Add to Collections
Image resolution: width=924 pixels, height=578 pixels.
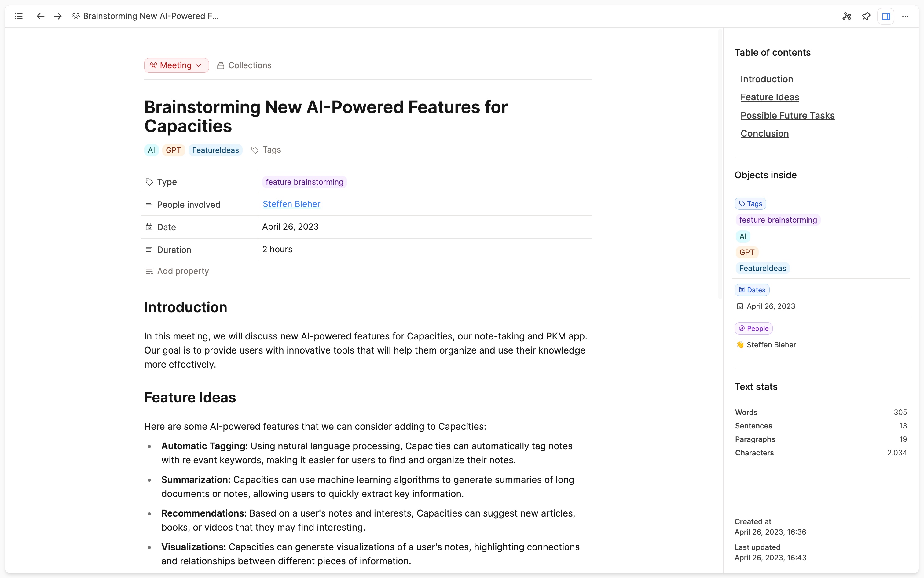pyautogui.click(x=244, y=65)
